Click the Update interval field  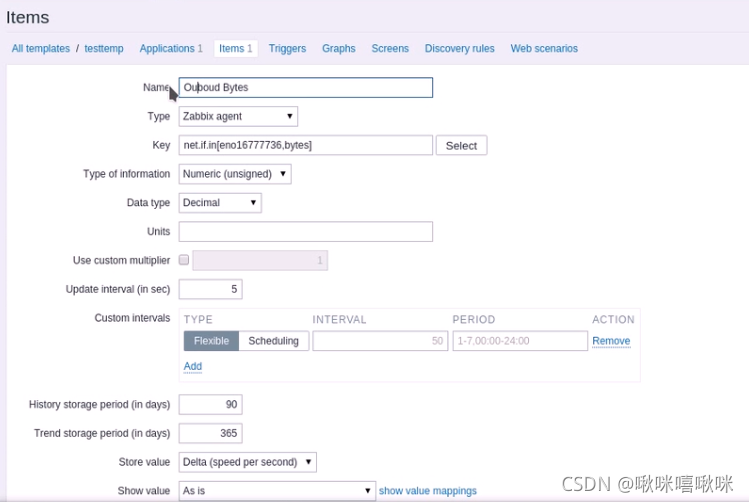[x=210, y=289]
